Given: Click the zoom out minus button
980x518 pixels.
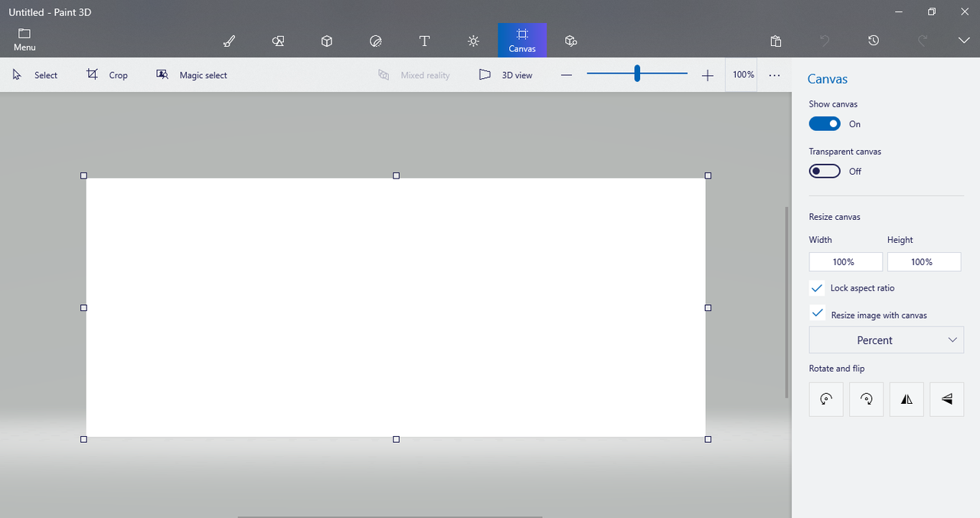Looking at the screenshot, I should [567, 75].
